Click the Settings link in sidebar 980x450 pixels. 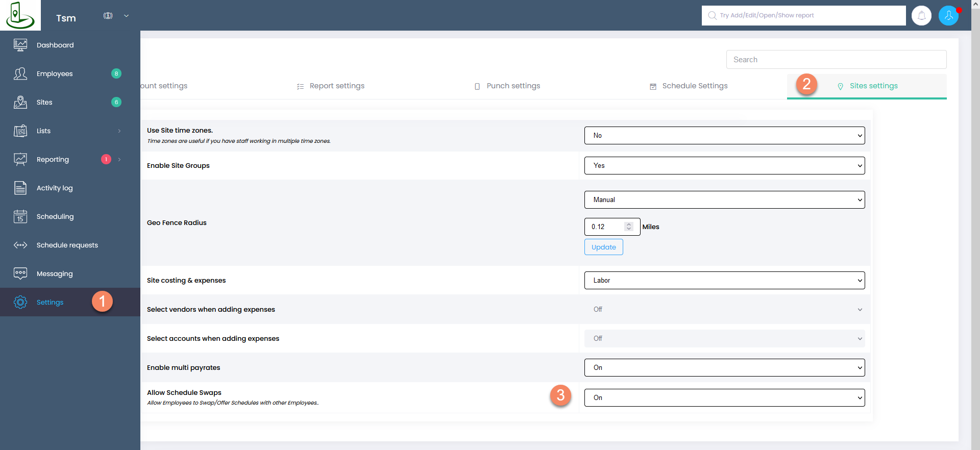(50, 302)
